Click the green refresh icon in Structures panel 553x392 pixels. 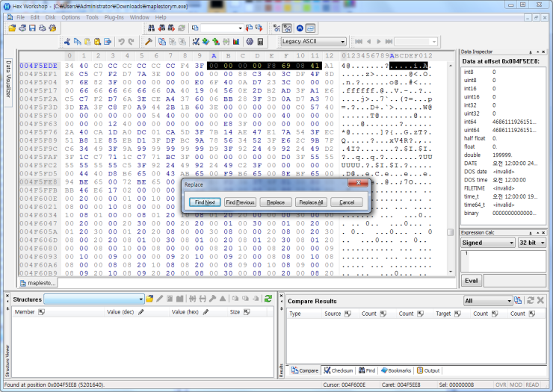click(268, 299)
